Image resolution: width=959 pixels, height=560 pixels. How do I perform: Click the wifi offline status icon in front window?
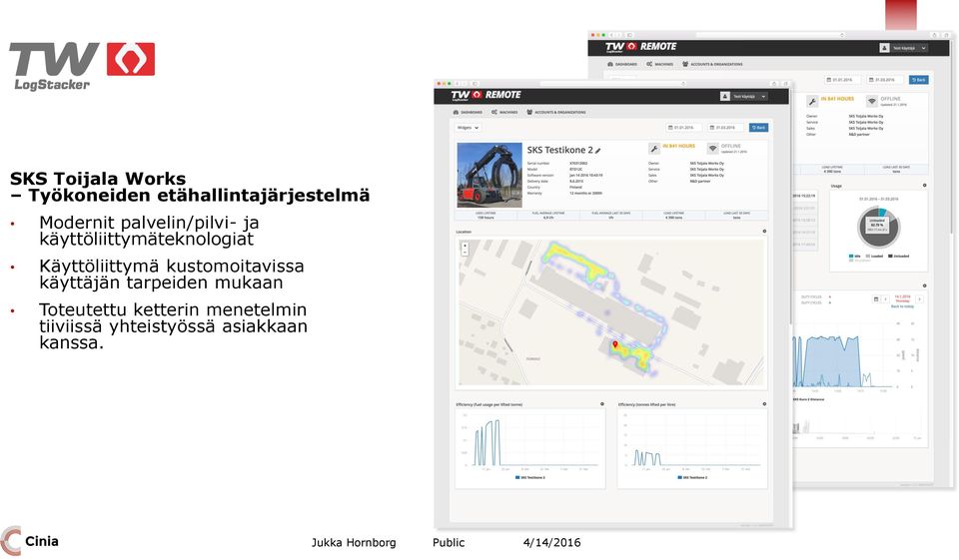click(x=712, y=149)
